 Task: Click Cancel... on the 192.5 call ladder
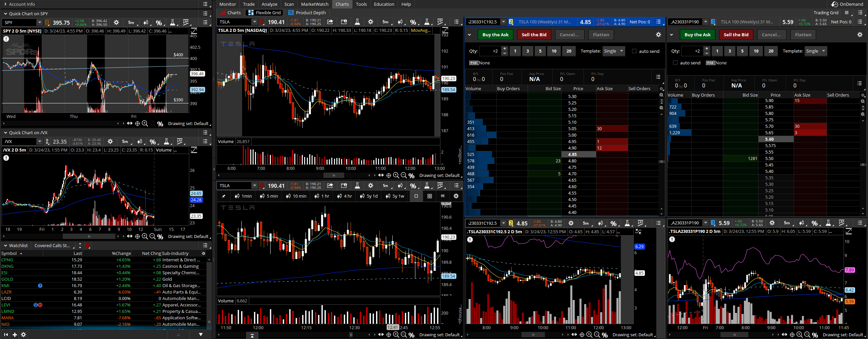pyautogui.click(x=569, y=35)
